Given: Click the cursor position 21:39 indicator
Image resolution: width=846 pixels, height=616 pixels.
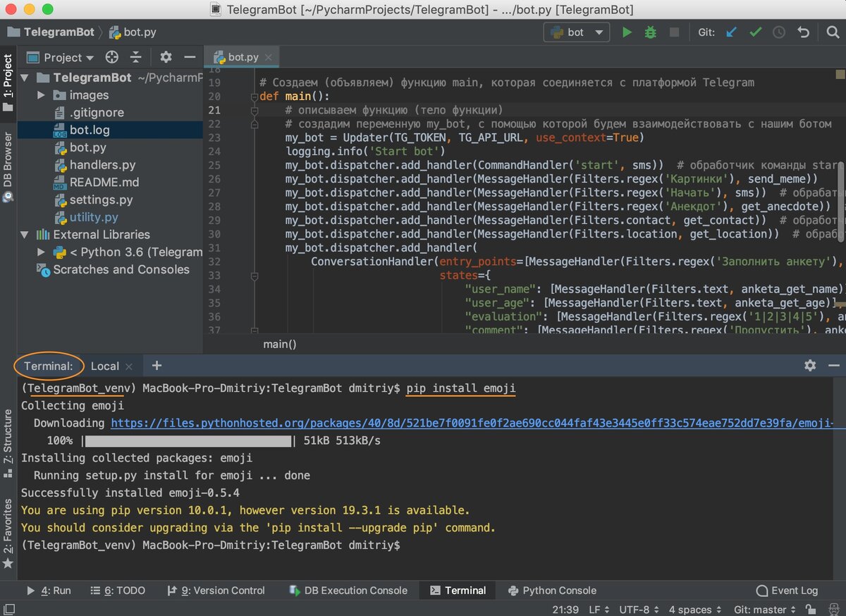Looking at the screenshot, I should click(565, 610).
